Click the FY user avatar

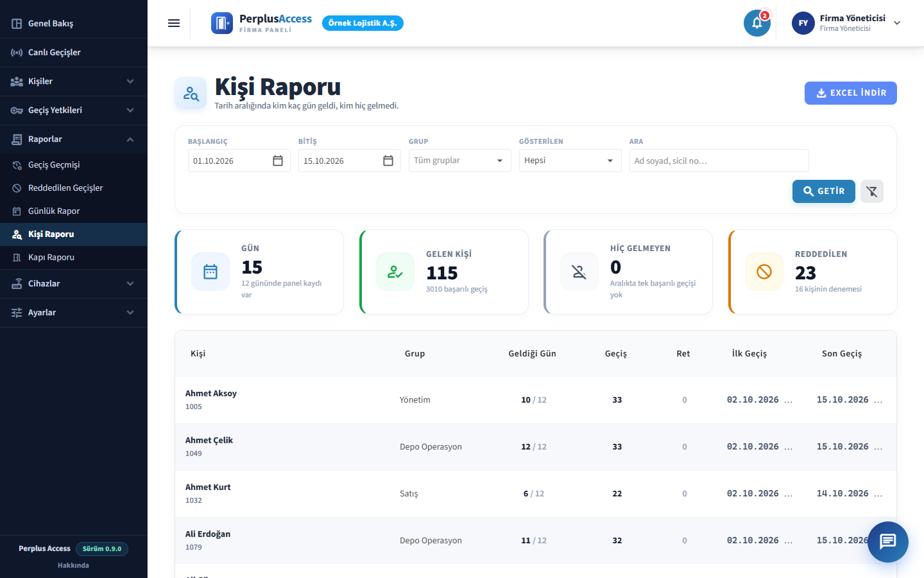pyautogui.click(x=803, y=23)
